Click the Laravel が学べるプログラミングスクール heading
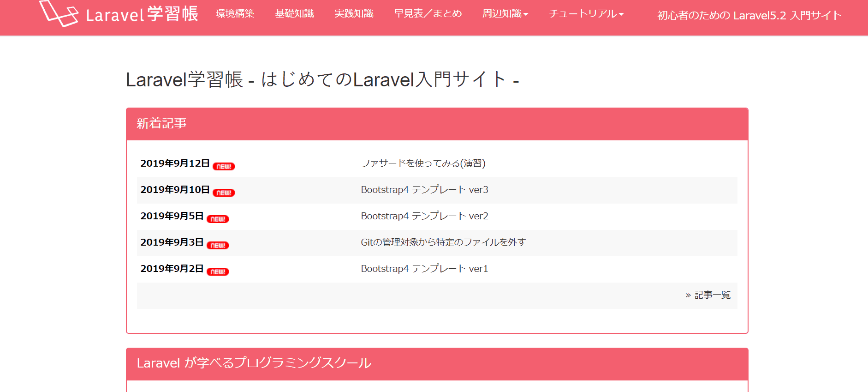The height and width of the screenshot is (392, 868). coord(254,363)
